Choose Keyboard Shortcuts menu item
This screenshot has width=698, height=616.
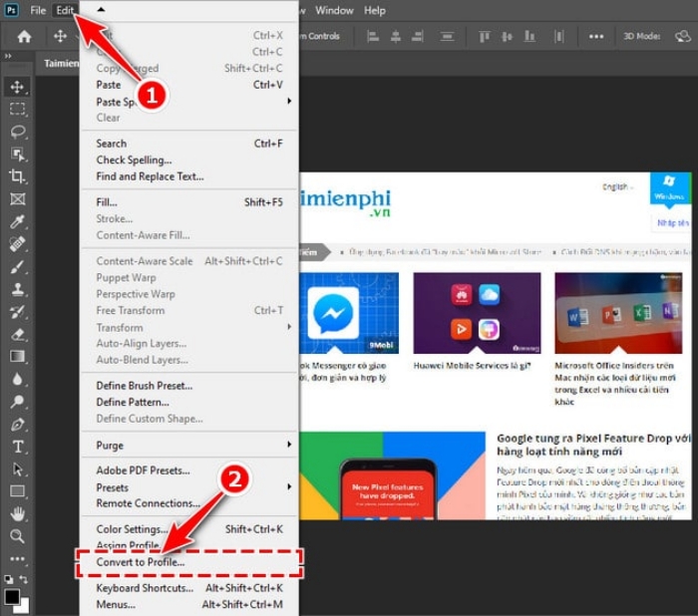(189, 588)
